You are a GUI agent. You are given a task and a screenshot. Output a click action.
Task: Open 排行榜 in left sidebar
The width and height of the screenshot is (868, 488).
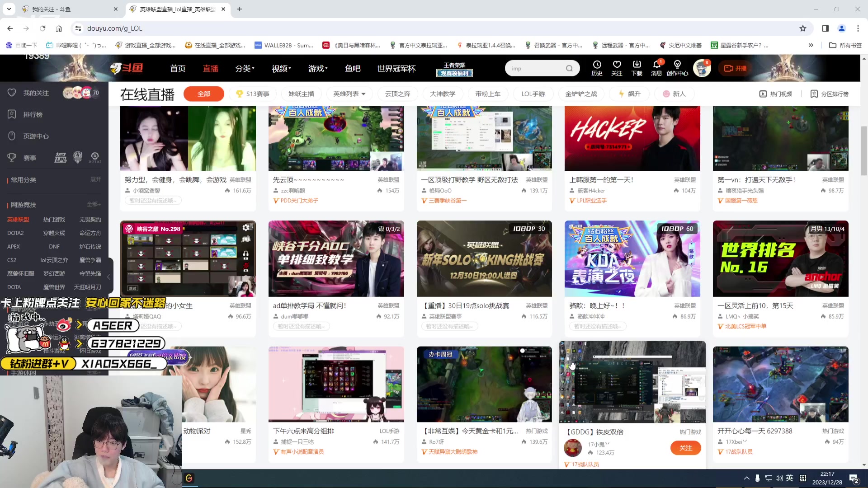pyautogui.click(x=33, y=114)
